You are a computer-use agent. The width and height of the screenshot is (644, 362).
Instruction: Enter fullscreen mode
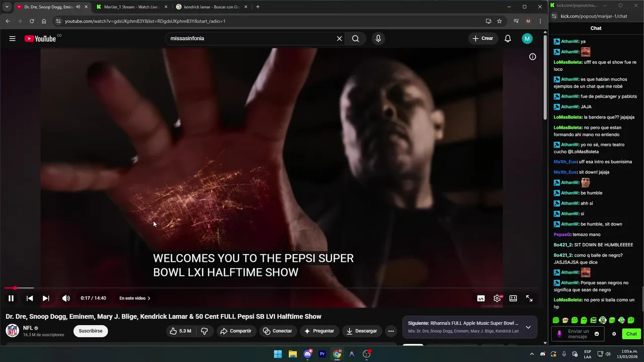[x=529, y=298]
